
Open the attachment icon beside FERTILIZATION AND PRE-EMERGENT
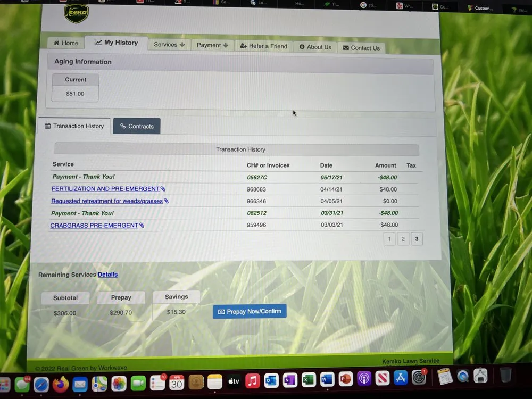[x=163, y=189]
